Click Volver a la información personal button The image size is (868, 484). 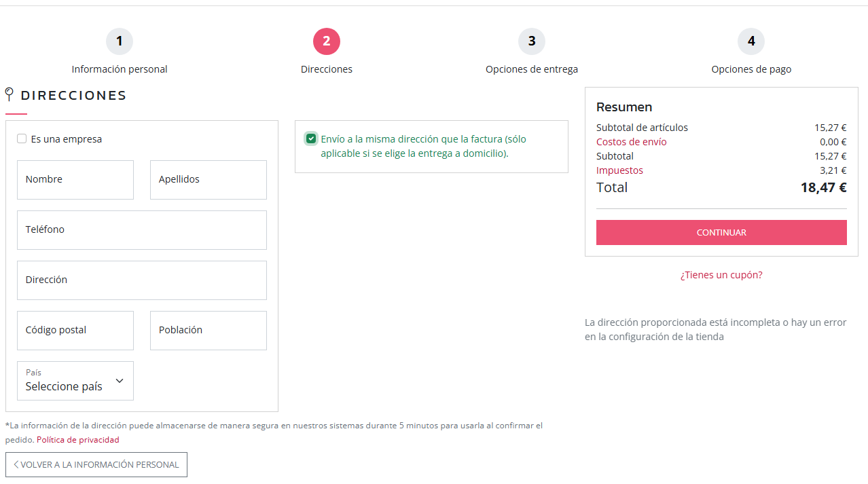[x=96, y=465]
